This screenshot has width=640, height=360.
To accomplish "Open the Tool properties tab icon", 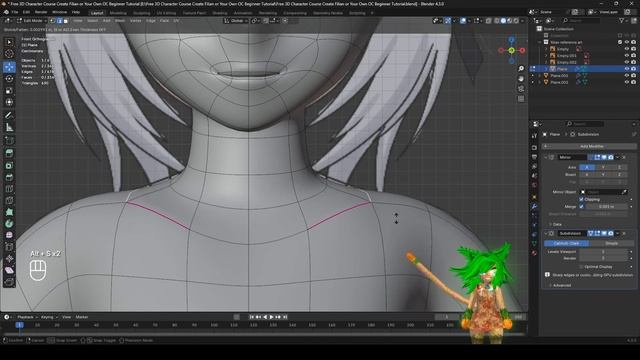I will [534, 137].
